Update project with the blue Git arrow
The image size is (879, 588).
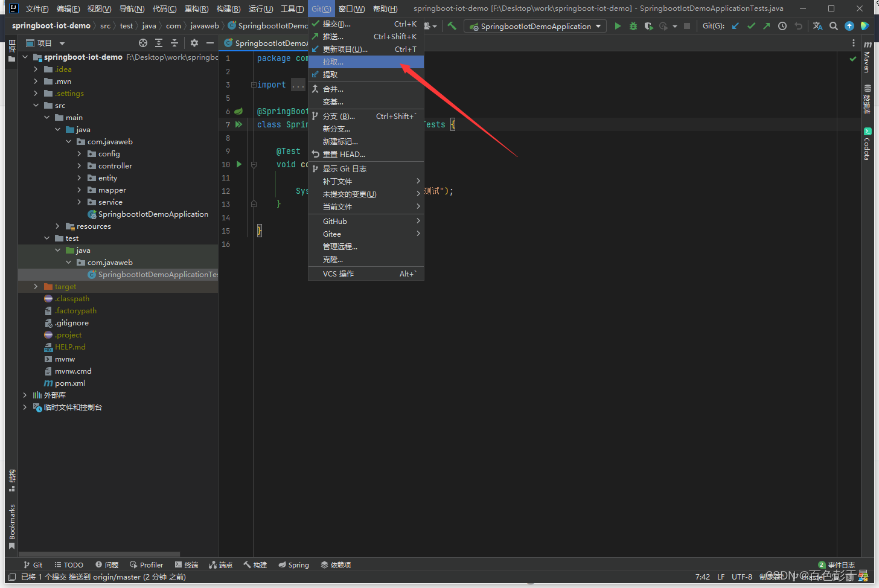coord(735,26)
